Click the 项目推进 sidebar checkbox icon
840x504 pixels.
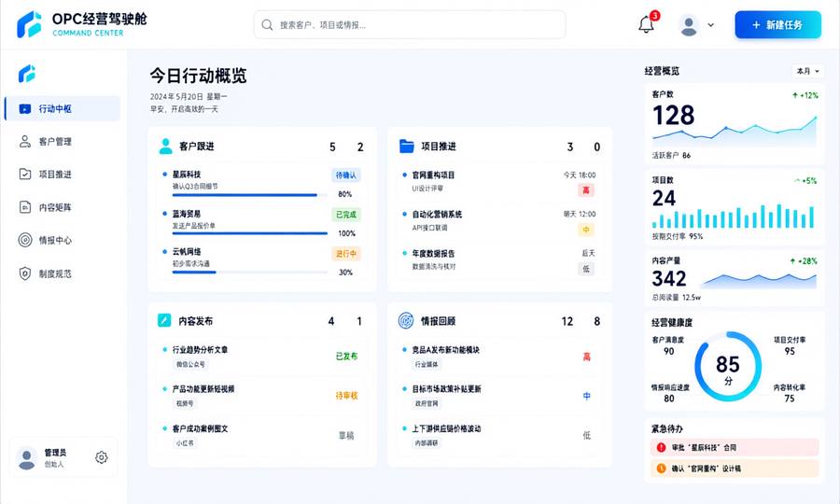(x=24, y=175)
